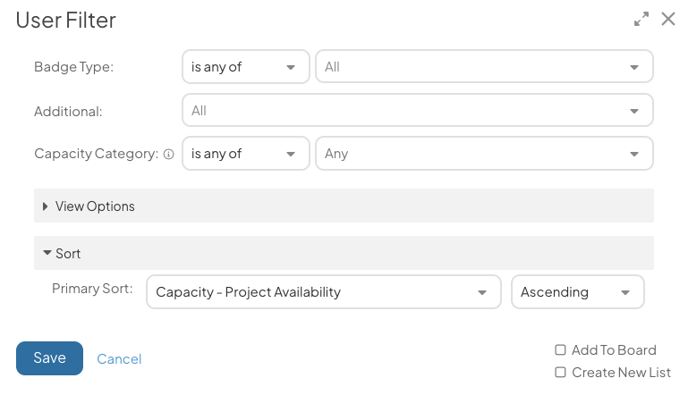Save the user filter

50,358
